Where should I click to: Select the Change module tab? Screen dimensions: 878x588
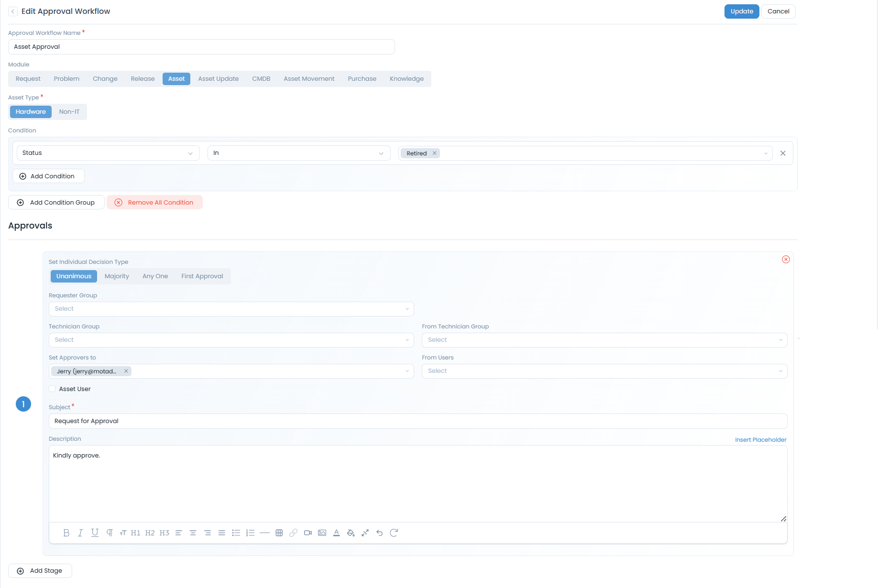105,79
